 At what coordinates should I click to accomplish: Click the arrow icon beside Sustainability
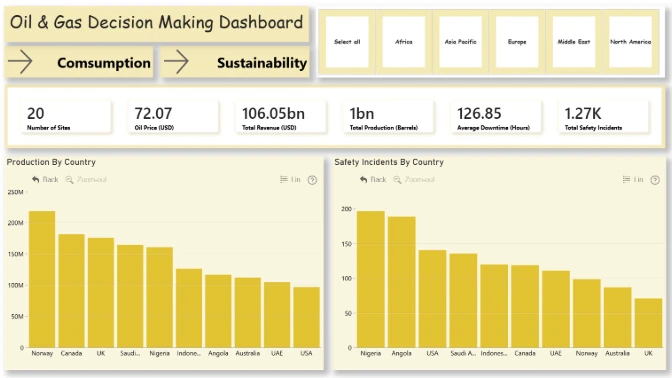(176, 62)
